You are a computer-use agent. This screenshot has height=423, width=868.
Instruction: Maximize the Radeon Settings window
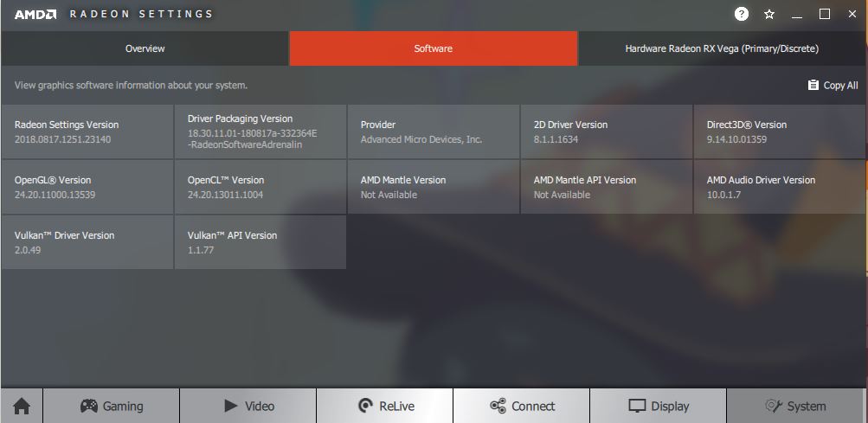[x=824, y=15]
